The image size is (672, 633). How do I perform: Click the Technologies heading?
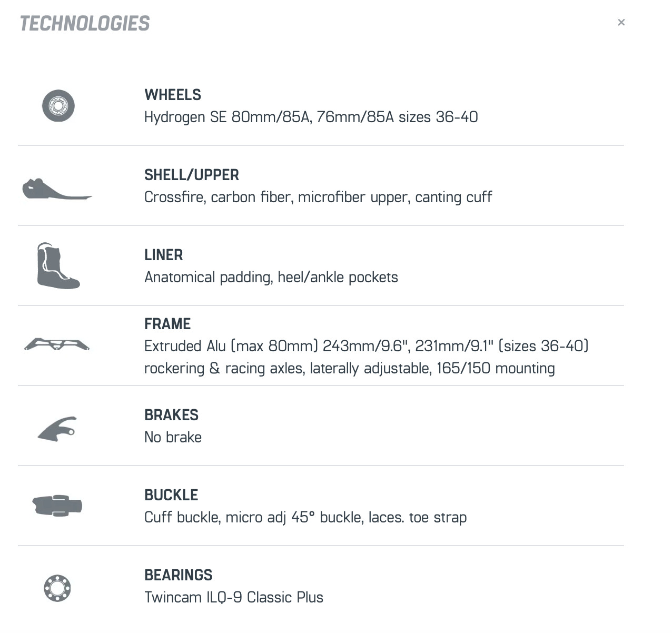85,24
